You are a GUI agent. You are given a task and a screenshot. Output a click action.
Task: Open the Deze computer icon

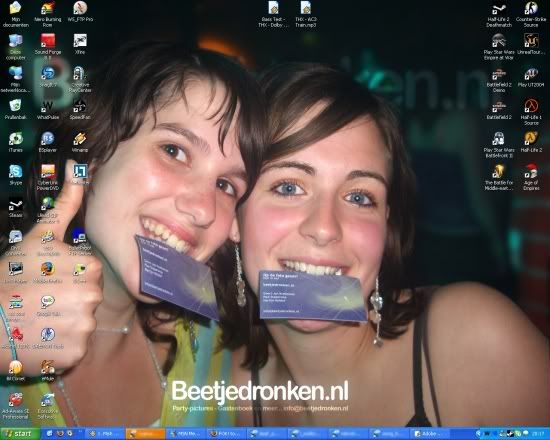pyautogui.click(x=15, y=47)
